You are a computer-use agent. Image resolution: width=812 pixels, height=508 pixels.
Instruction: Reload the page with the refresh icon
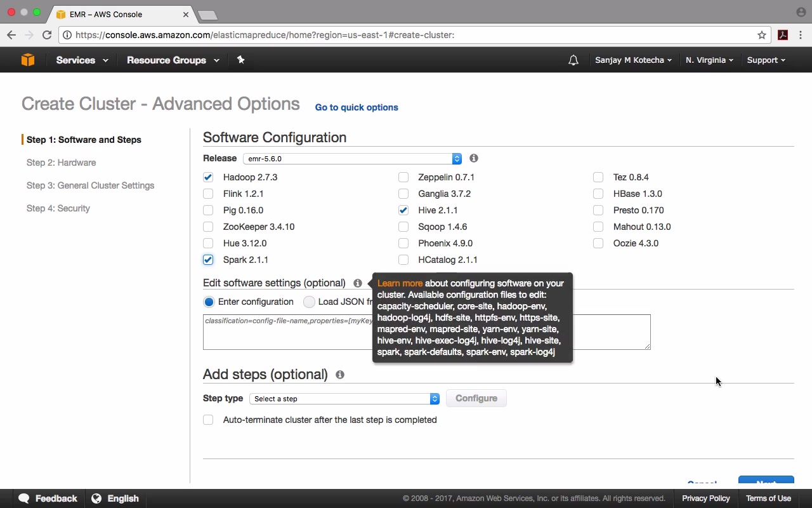tap(47, 35)
